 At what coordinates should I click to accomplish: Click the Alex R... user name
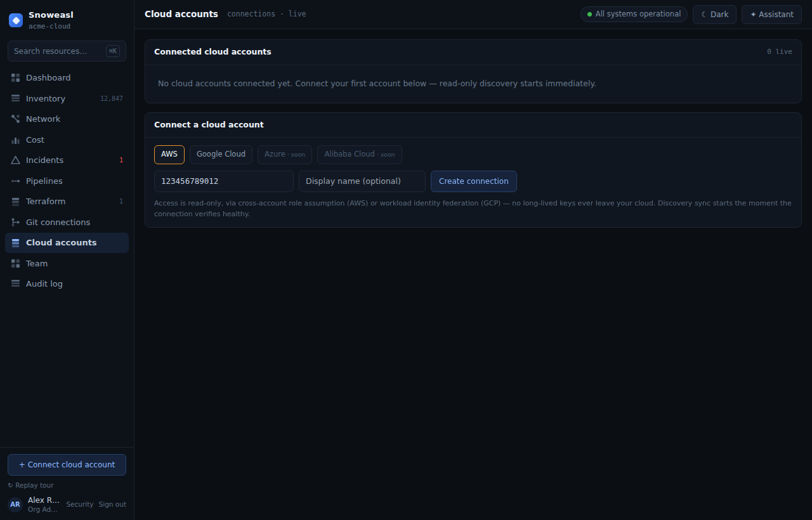[44, 500]
